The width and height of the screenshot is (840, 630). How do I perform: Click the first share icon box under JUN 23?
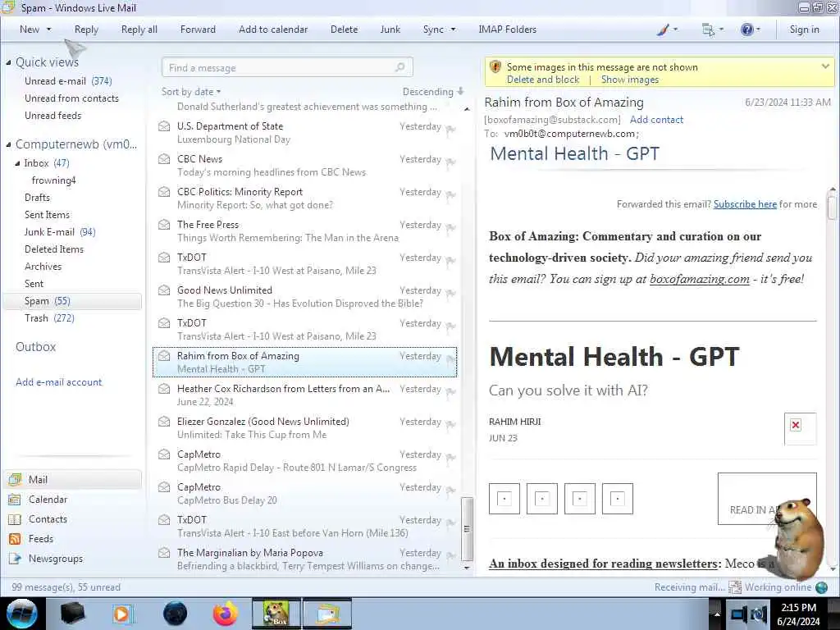pos(504,499)
